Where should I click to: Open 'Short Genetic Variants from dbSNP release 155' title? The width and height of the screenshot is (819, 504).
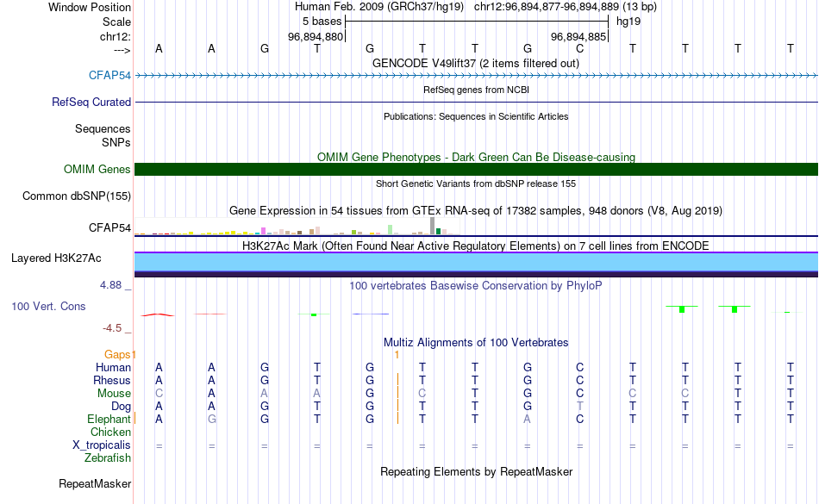[476, 184]
